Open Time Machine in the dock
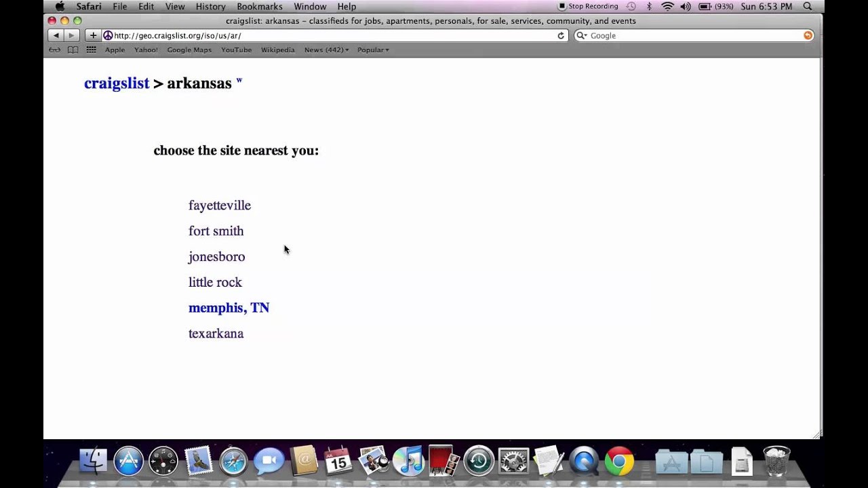This screenshot has height=488, width=868. coord(479,461)
